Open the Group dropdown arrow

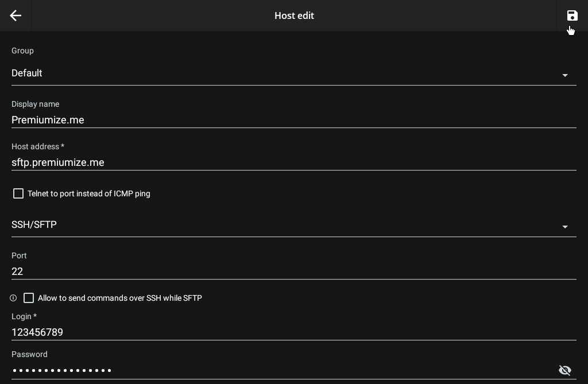(565, 75)
